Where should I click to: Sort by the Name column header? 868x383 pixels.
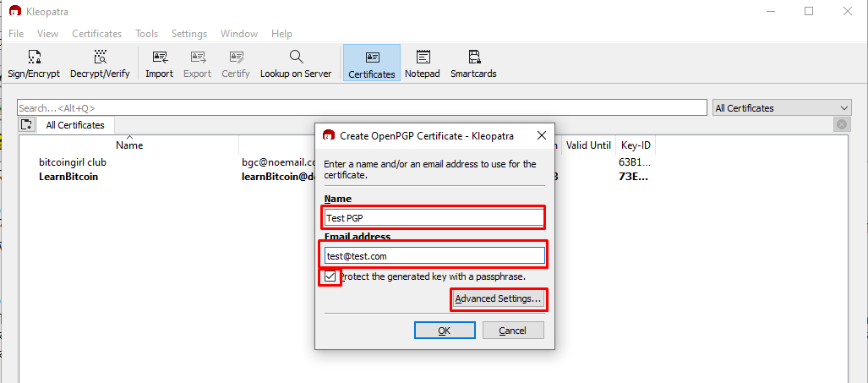[129, 145]
